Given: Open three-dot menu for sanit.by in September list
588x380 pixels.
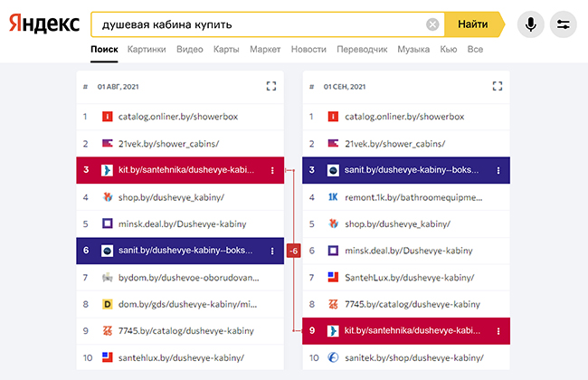Looking at the screenshot, I should (x=498, y=170).
